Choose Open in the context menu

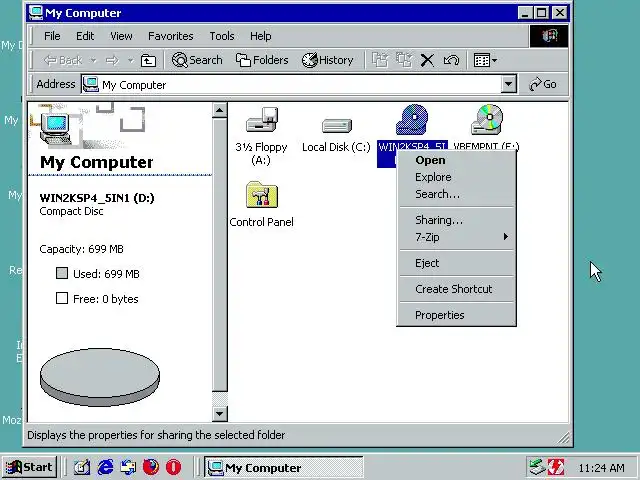coord(456,160)
